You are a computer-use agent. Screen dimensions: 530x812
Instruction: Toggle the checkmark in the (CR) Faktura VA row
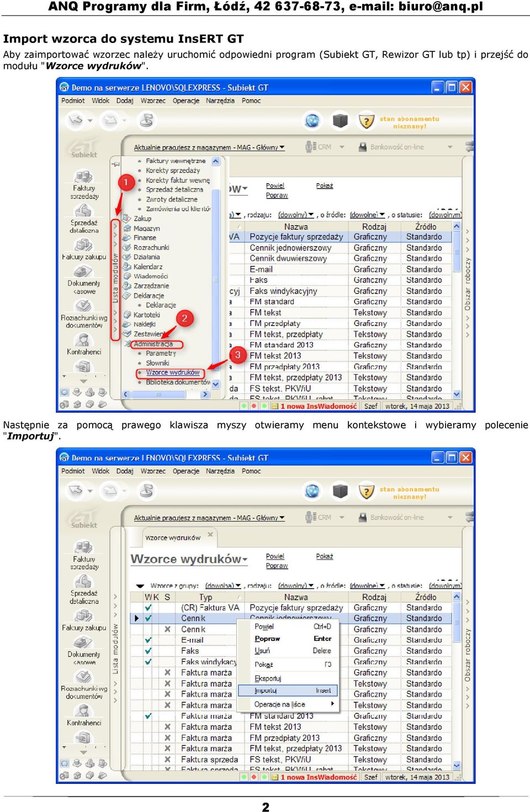click(148, 607)
